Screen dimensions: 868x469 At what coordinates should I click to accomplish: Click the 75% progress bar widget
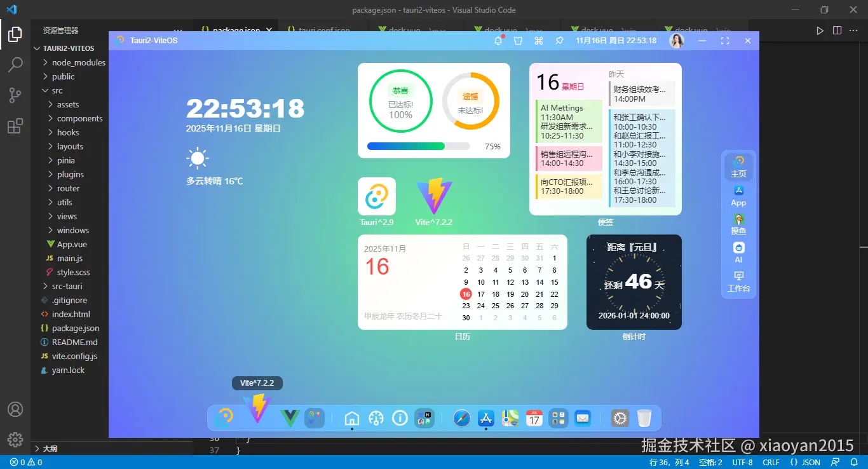[x=417, y=146]
